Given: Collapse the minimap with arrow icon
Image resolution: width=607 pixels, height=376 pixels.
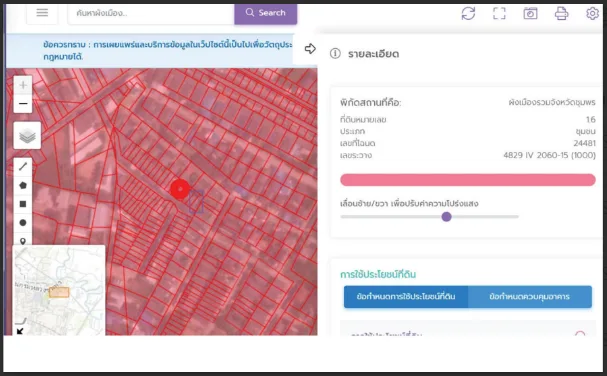Looking at the screenshot, I should [20, 331].
